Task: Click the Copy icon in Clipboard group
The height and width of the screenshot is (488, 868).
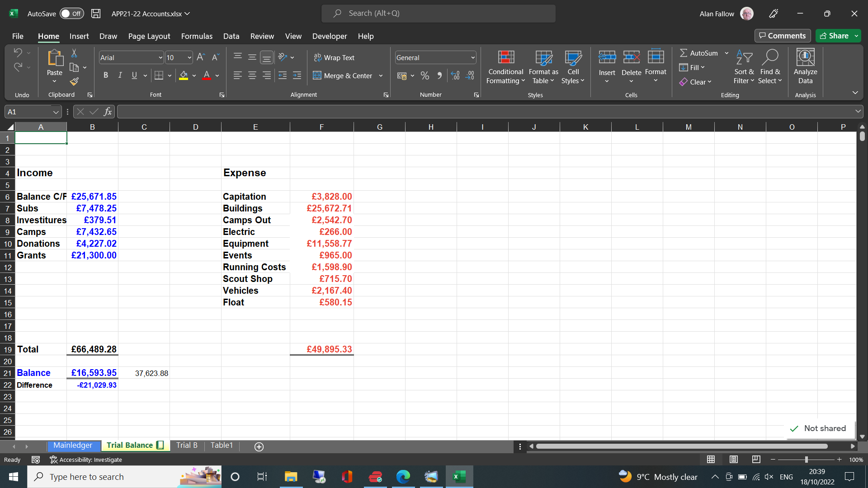Action: pyautogui.click(x=74, y=67)
